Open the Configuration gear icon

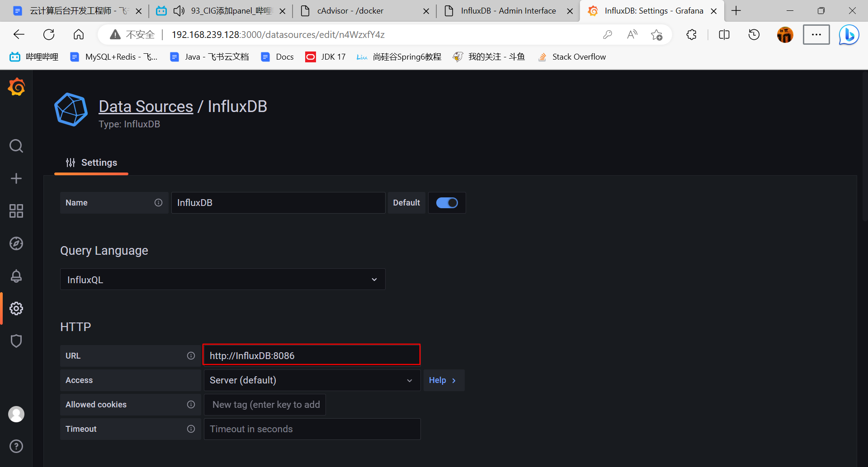tap(16, 308)
